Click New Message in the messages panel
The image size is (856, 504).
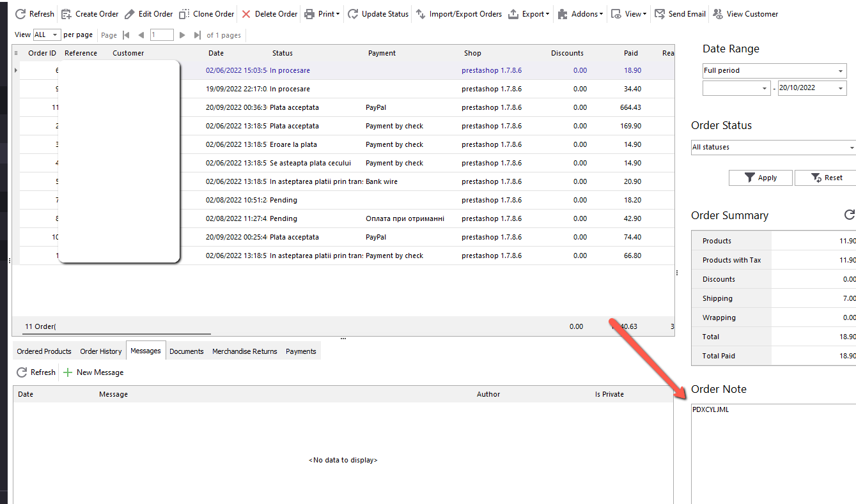[93, 372]
